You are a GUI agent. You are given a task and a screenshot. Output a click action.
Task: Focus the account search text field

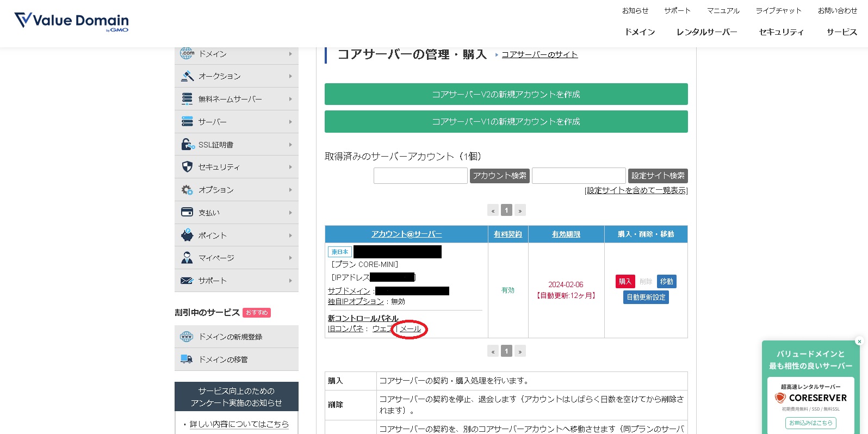[x=420, y=176]
